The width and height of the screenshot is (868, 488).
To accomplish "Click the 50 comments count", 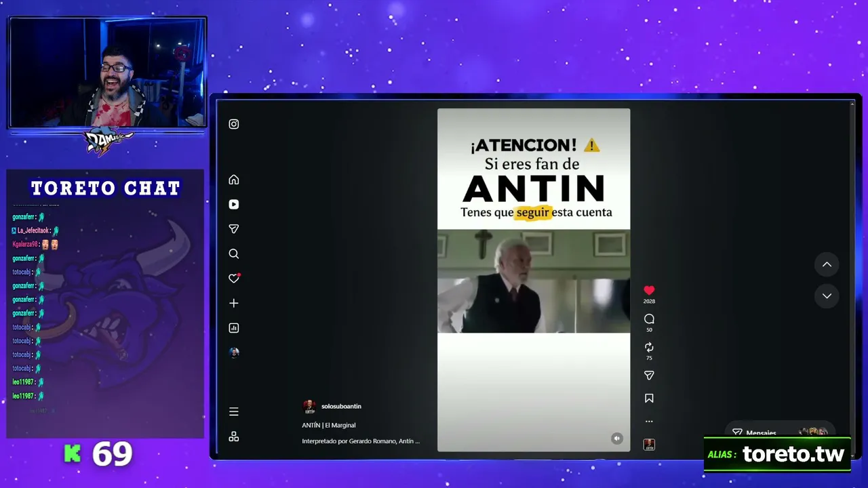I will [x=649, y=330].
